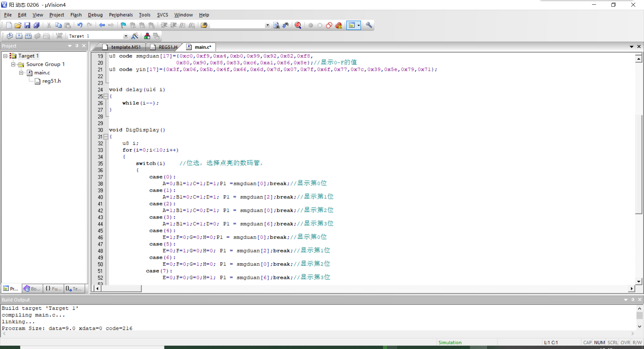Enable or disable the breakpoint icon
The image size is (644, 349).
pos(320,25)
